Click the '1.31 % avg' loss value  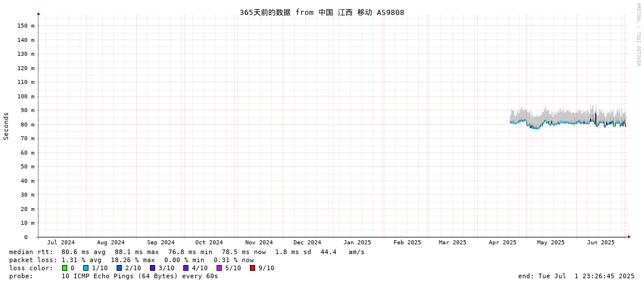coord(82,260)
